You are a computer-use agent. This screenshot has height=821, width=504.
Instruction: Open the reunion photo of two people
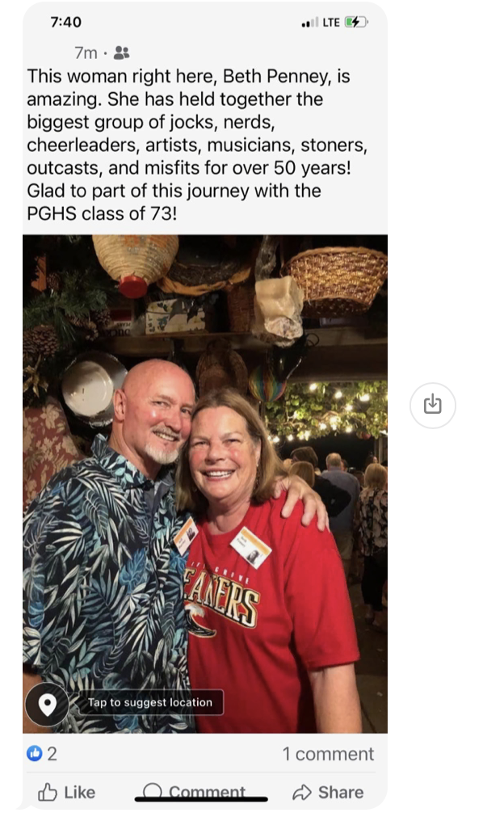tap(205, 483)
